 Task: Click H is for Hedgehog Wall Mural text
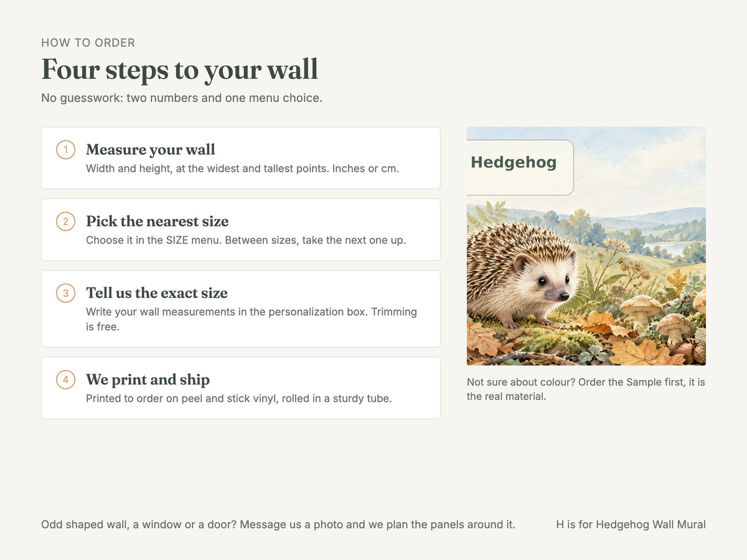(x=631, y=525)
